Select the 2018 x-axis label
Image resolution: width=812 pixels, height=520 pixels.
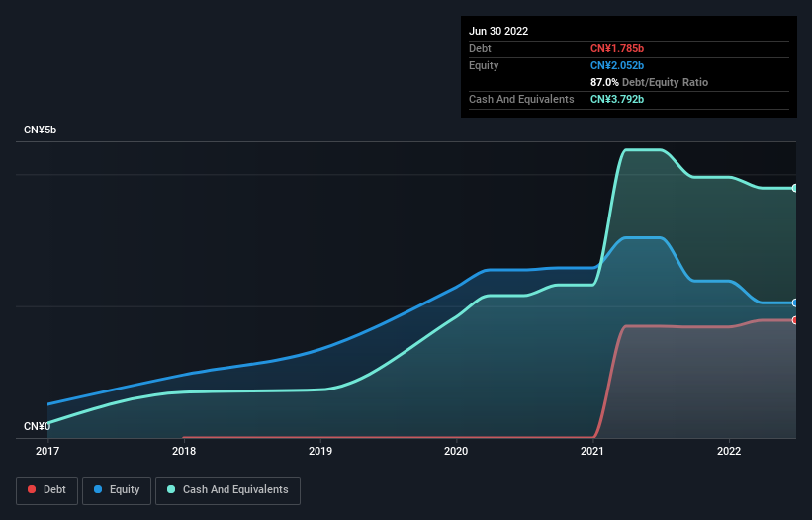click(184, 451)
